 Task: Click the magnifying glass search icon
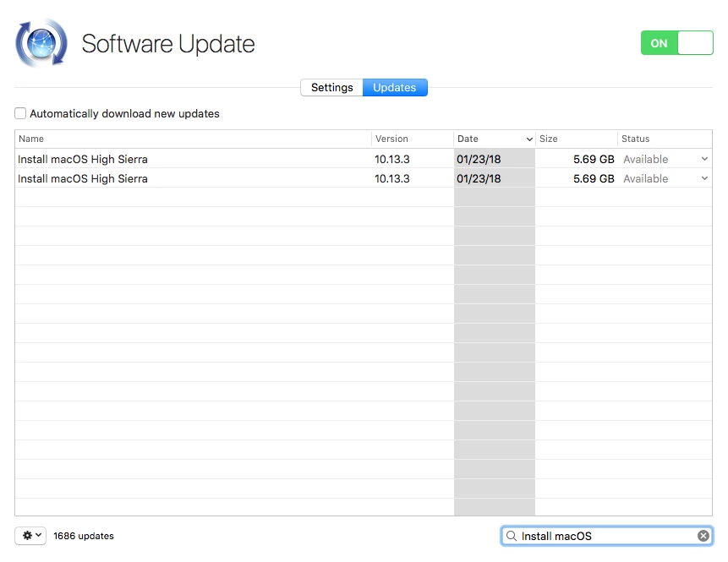[512, 536]
